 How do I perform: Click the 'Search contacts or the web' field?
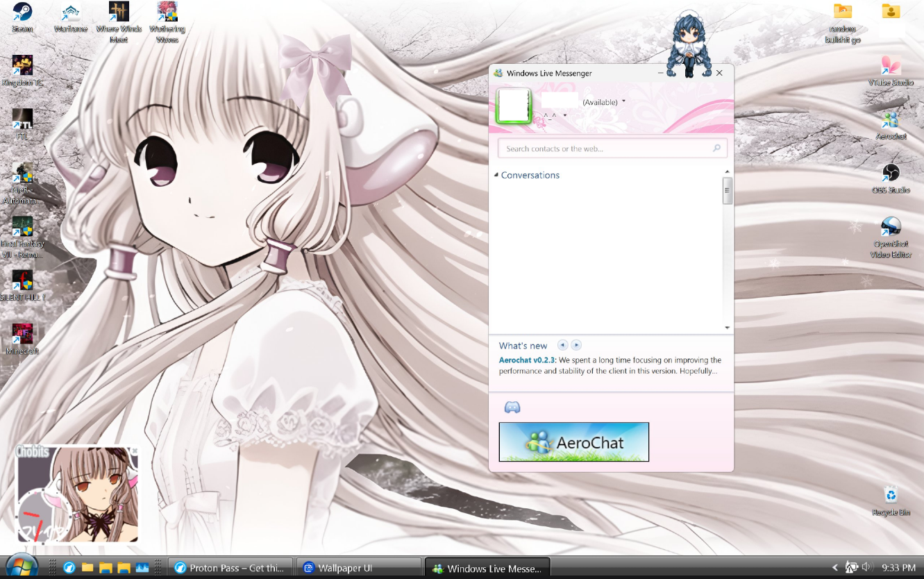(612, 149)
